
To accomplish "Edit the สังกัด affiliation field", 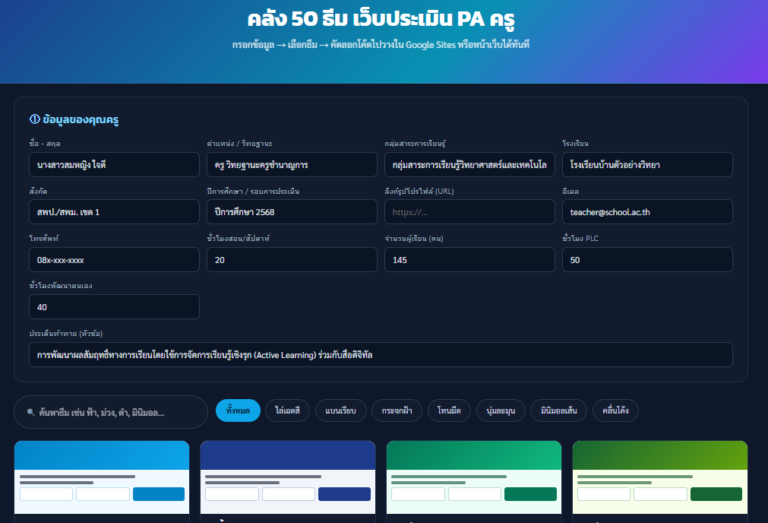I will [x=114, y=212].
